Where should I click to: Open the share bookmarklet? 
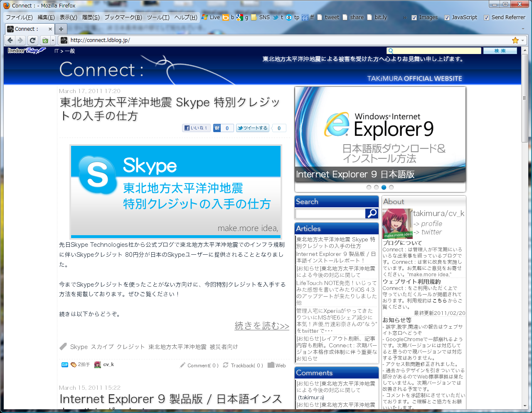[x=353, y=17]
